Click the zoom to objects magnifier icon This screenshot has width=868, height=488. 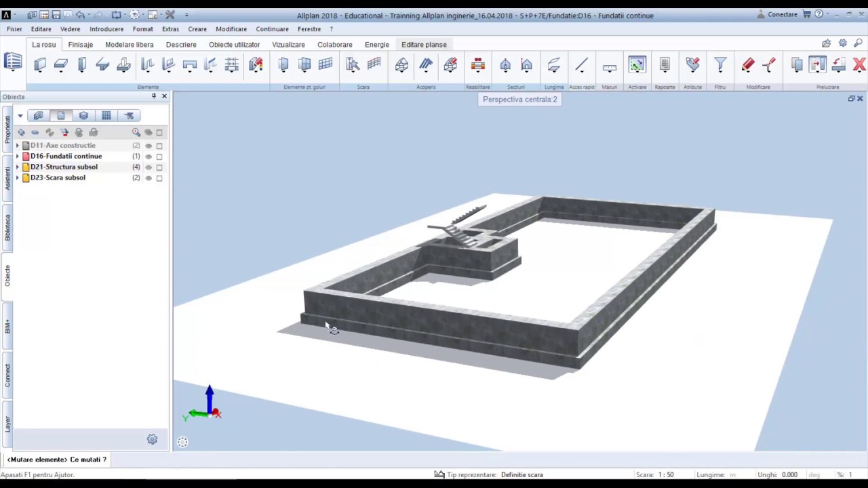[136, 133]
